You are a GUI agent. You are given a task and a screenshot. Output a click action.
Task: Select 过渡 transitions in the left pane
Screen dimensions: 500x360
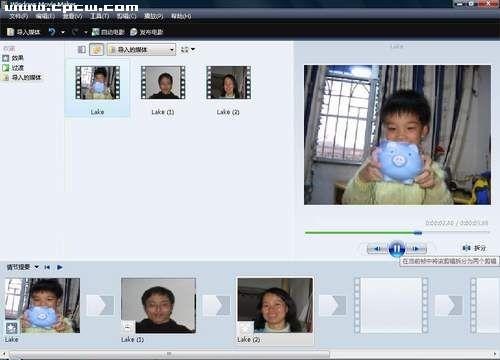[13, 68]
